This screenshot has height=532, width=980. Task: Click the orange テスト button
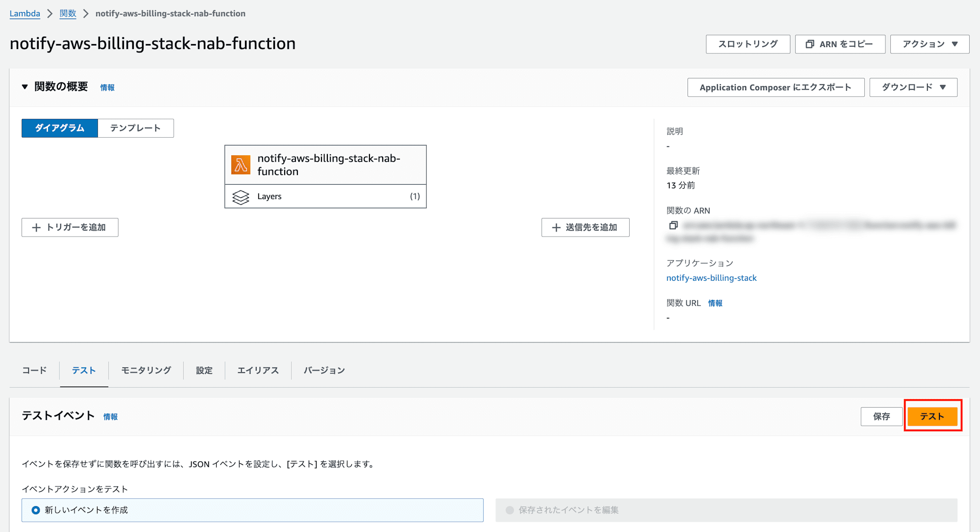[x=932, y=416]
